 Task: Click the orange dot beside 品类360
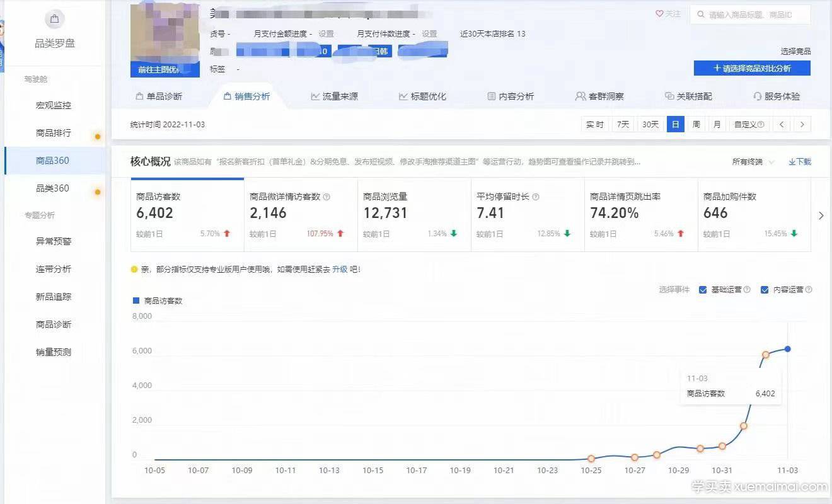[98, 192]
